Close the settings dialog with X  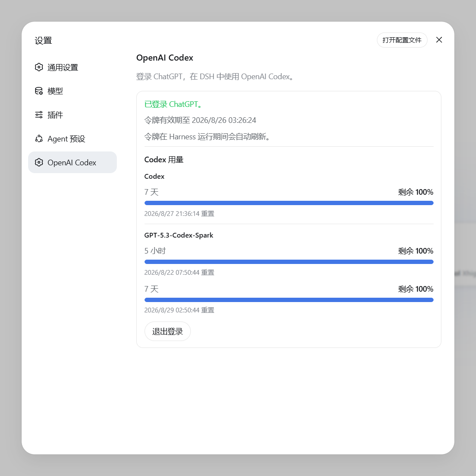click(x=439, y=40)
